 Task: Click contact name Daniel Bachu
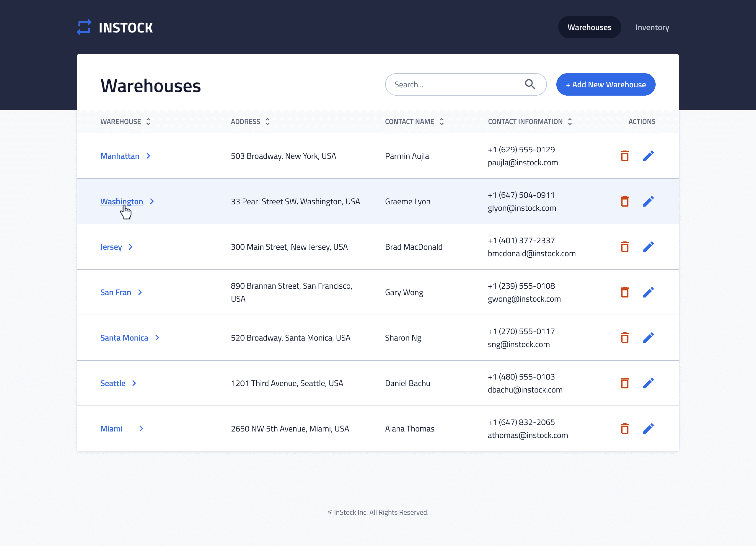(x=407, y=383)
